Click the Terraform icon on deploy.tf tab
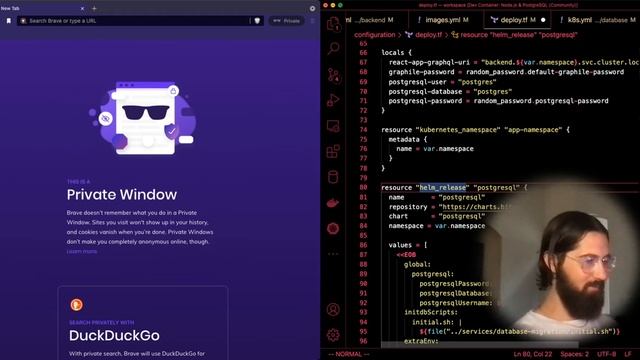The image size is (640, 360). point(494,20)
